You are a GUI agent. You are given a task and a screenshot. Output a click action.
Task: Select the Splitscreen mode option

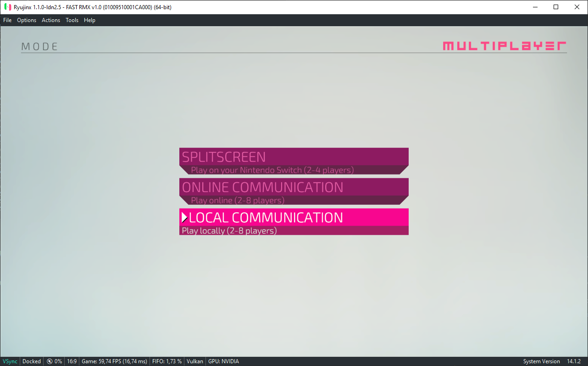tap(294, 161)
